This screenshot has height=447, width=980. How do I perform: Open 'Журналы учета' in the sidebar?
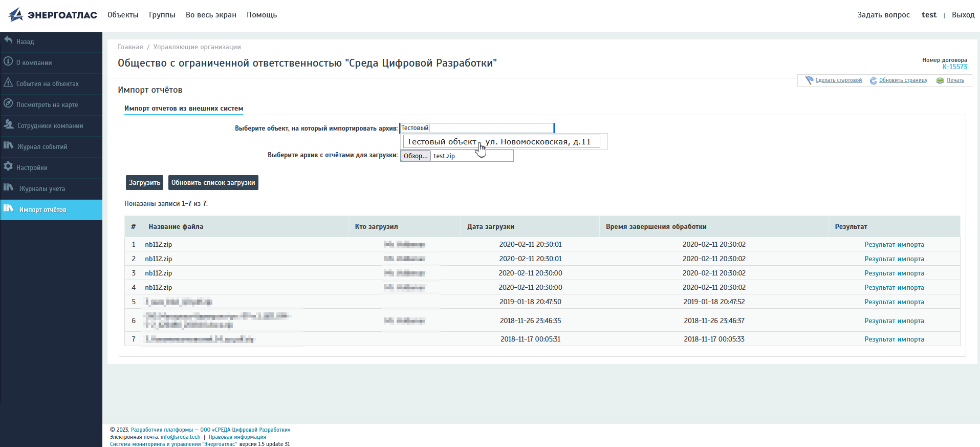[42, 188]
